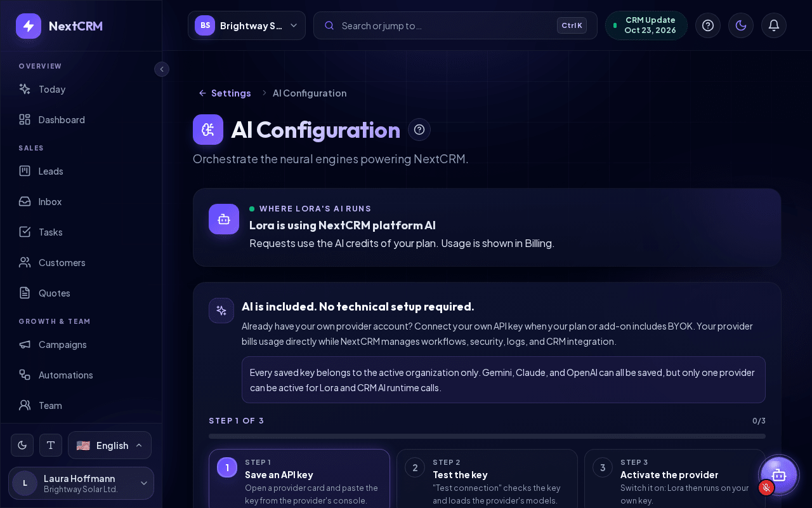The image size is (812, 508).
Task: Click the setup progress bar
Action: (x=487, y=436)
